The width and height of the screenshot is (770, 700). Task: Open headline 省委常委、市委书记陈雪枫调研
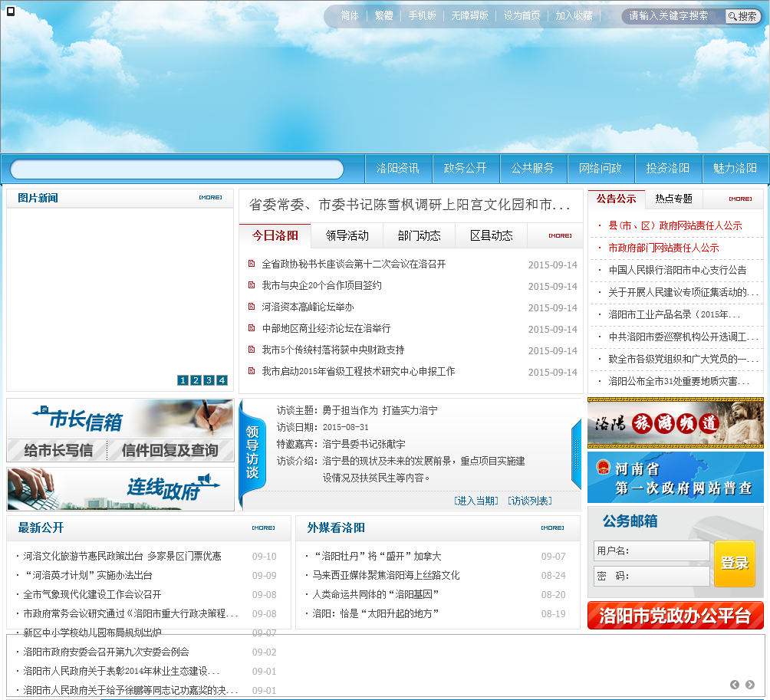tap(410, 205)
